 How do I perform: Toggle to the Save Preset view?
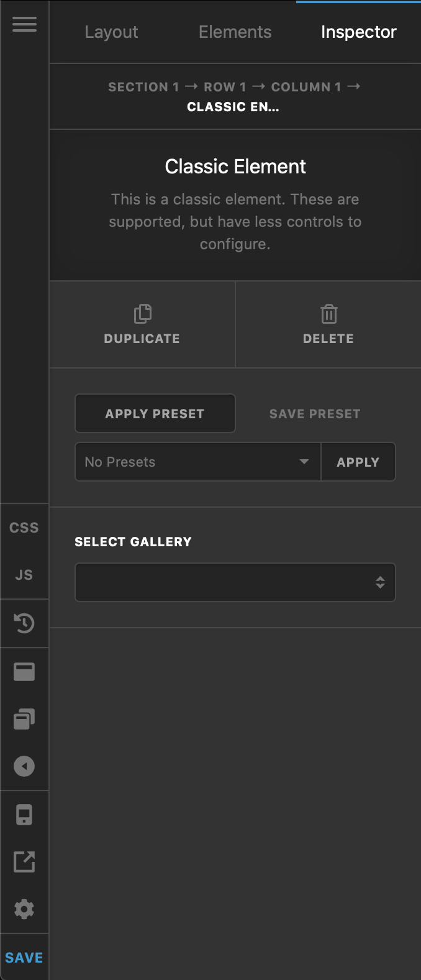pyautogui.click(x=314, y=413)
